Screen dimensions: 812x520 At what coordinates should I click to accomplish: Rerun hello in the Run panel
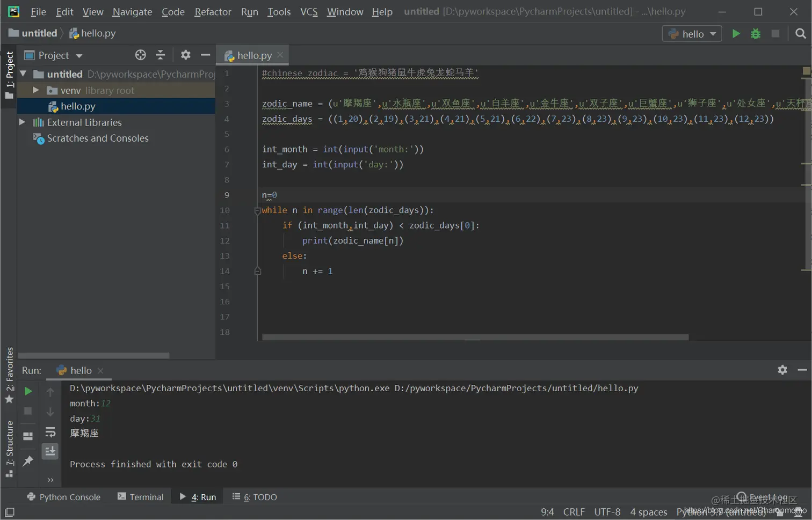pos(28,391)
